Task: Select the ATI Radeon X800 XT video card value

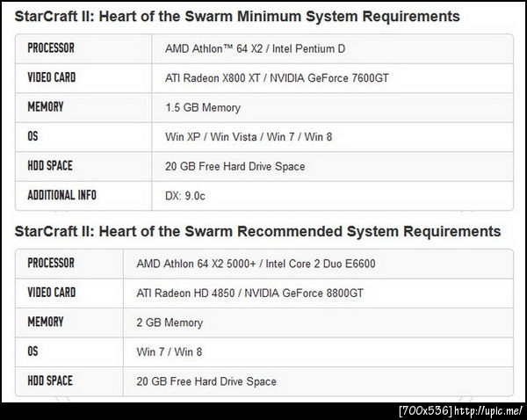Action: 277,77
